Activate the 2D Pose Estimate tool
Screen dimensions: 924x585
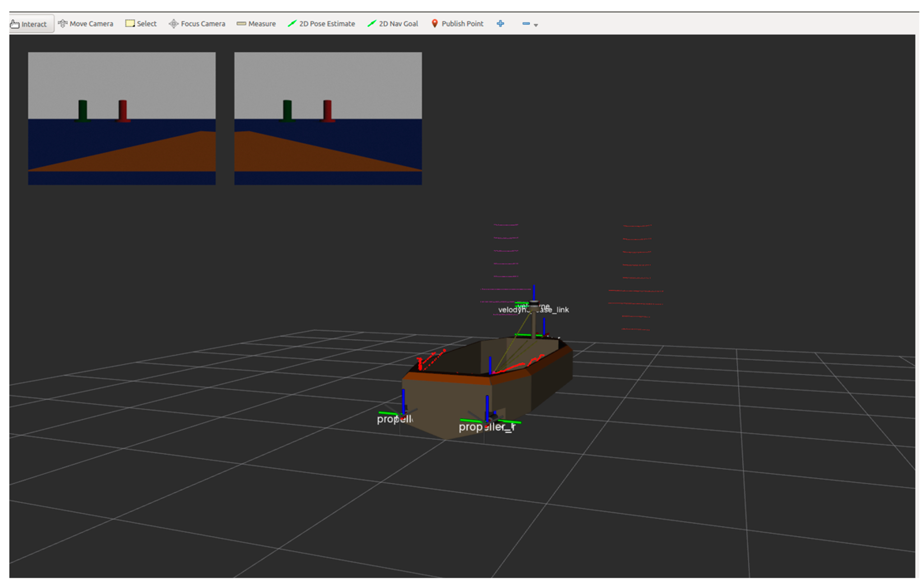pyautogui.click(x=321, y=24)
